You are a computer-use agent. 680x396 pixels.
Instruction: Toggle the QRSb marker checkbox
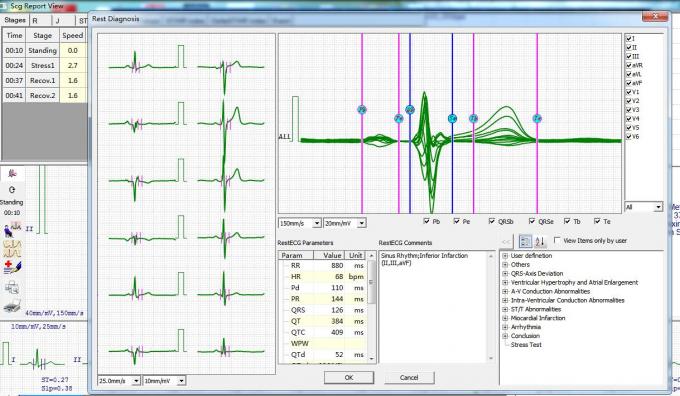point(492,221)
